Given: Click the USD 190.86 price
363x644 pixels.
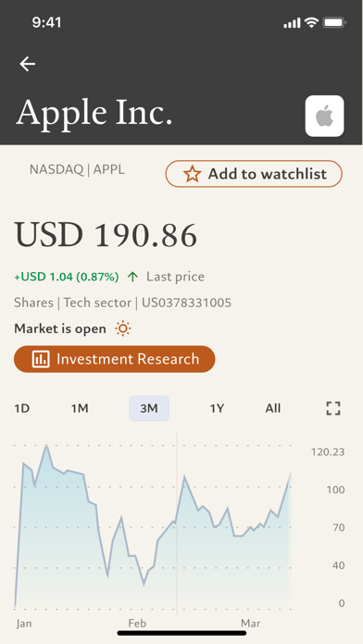Looking at the screenshot, I should pyautogui.click(x=106, y=235).
